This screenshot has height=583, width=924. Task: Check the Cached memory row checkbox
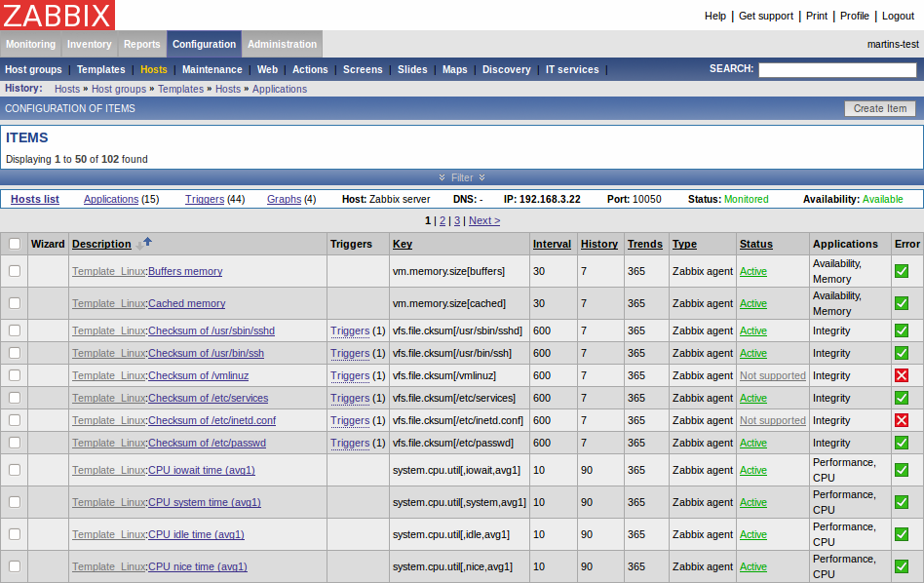tap(15, 303)
